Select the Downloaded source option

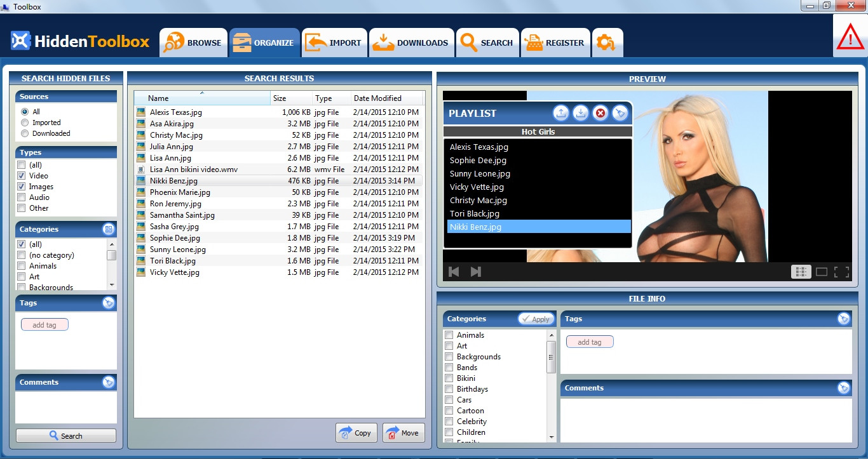tap(25, 133)
